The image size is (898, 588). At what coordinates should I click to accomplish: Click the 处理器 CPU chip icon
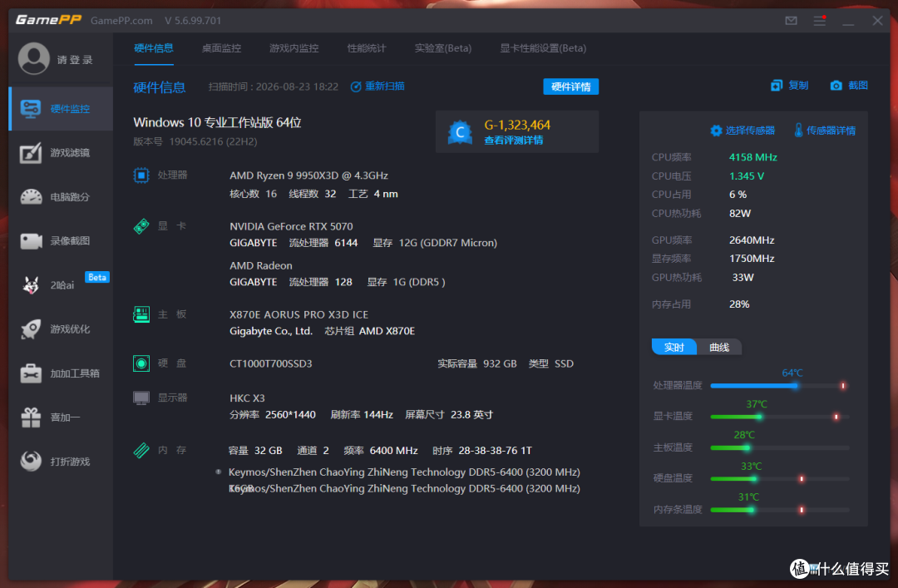pos(141,175)
